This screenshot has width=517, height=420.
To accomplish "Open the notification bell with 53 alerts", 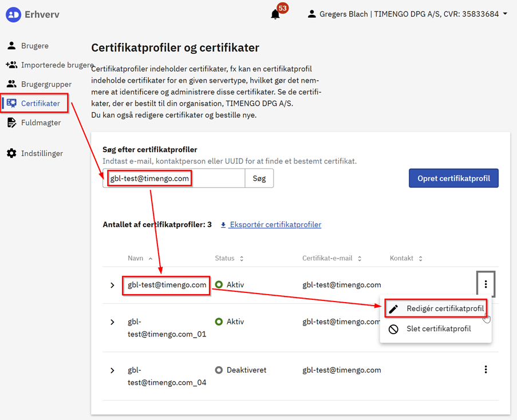I will pyautogui.click(x=276, y=14).
